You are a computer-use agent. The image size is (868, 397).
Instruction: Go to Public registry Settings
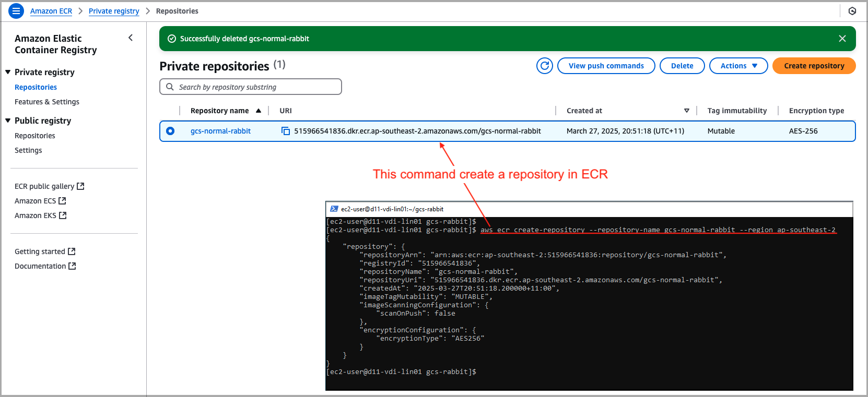[28, 150]
